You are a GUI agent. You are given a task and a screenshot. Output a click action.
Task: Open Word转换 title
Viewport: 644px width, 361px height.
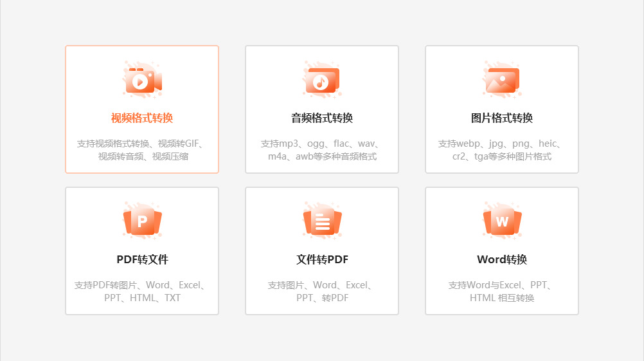[502, 259]
